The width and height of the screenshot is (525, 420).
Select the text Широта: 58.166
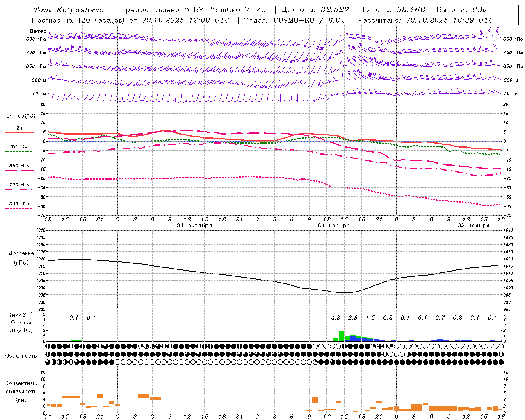[x=393, y=10]
